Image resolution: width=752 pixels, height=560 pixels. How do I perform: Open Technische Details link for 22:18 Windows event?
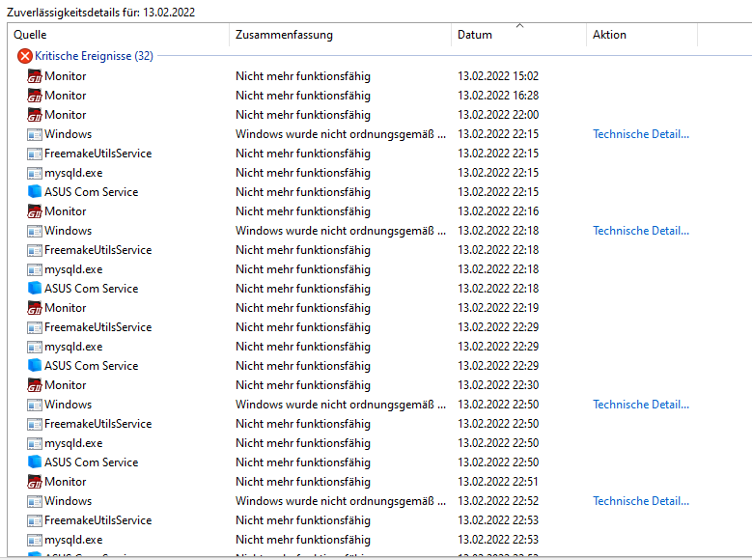pyautogui.click(x=641, y=231)
